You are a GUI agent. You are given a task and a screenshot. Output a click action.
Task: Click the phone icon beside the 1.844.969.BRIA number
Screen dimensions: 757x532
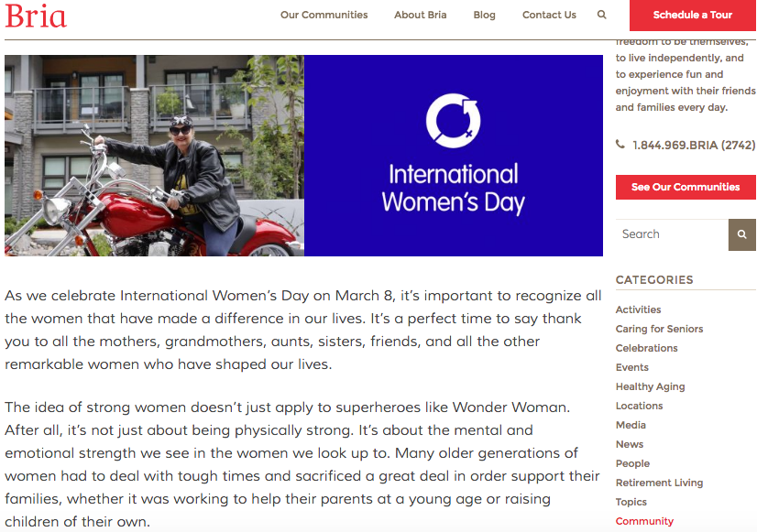click(x=620, y=144)
